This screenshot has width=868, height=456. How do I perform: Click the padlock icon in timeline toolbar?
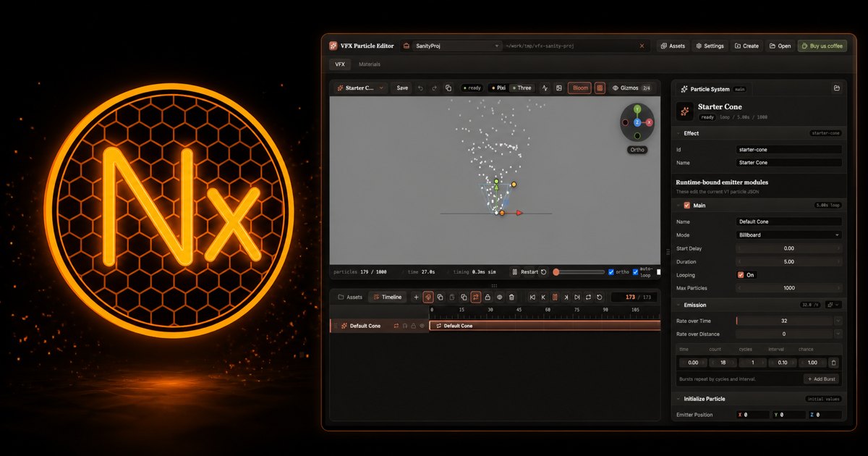pyautogui.click(x=488, y=297)
